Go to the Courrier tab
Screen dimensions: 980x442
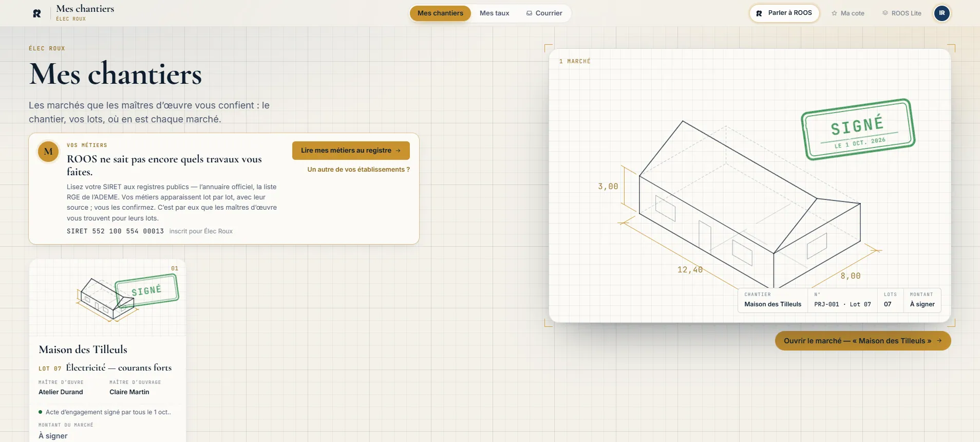tap(544, 13)
